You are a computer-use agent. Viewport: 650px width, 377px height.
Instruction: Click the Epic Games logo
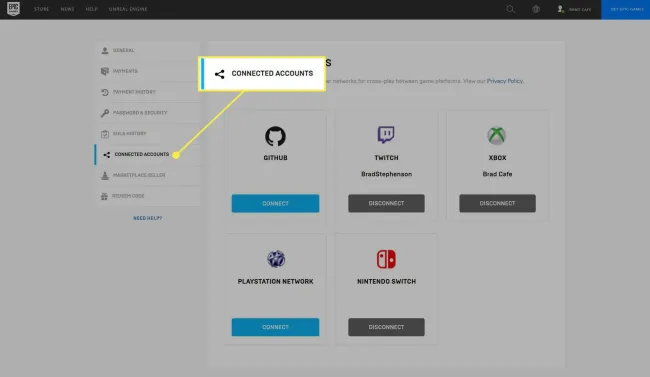[13, 9]
